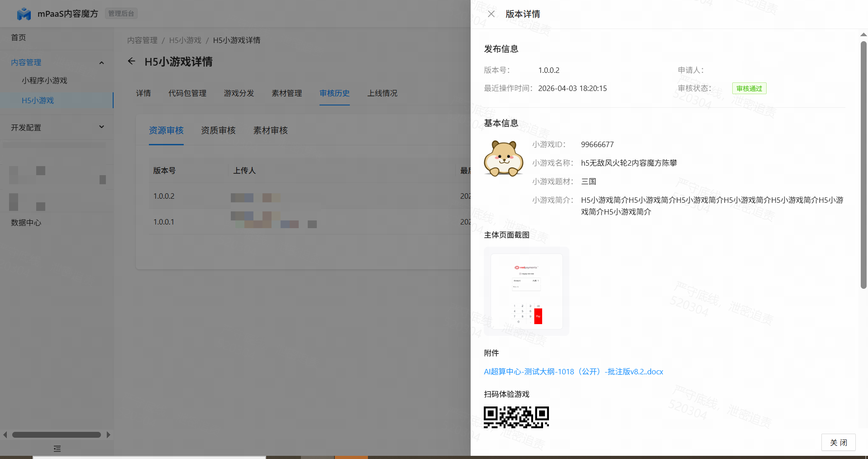
Task: Click the sidebar collapse icon at bottom
Action: coord(57,449)
